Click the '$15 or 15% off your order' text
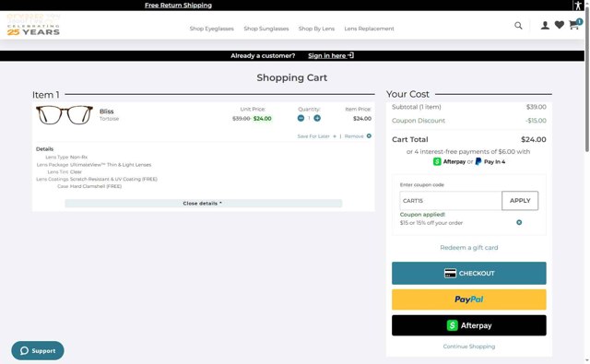 [x=431, y=223]
